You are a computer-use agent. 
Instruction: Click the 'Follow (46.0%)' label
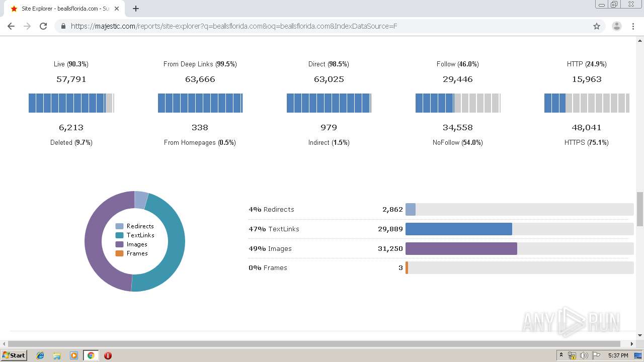[458, 64]
